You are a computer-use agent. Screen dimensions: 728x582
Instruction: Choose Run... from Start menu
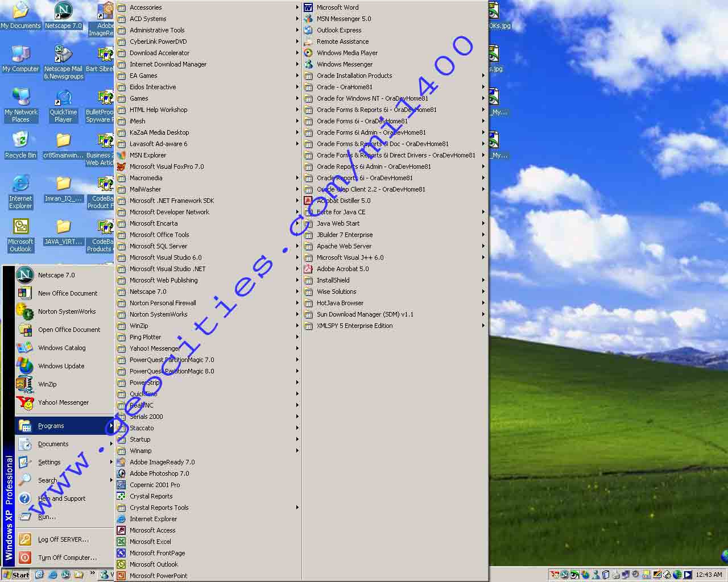click(64, 517)
